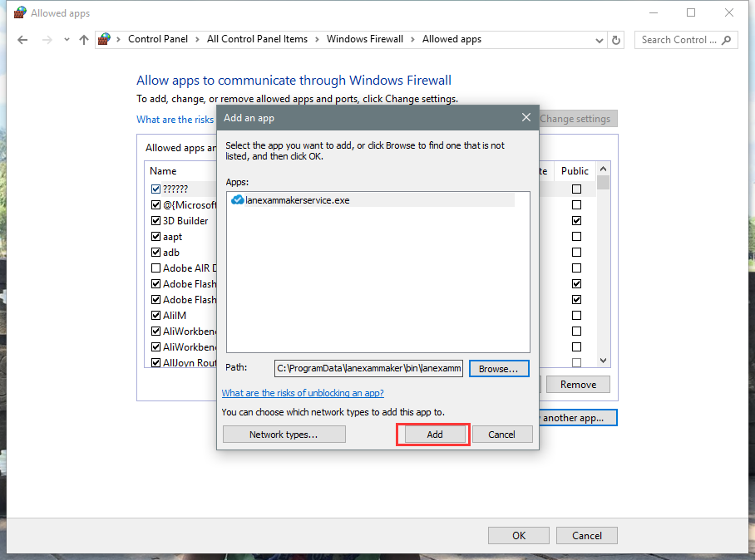Click the Path text field
This screenshot has height=560, width=755.
(368, 369)
